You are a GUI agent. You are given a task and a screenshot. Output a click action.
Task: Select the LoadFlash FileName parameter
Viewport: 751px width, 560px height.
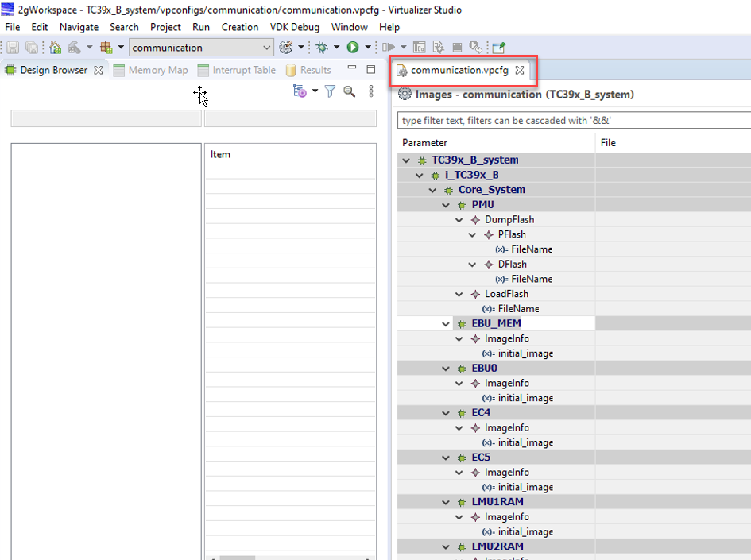coord(518,309)
